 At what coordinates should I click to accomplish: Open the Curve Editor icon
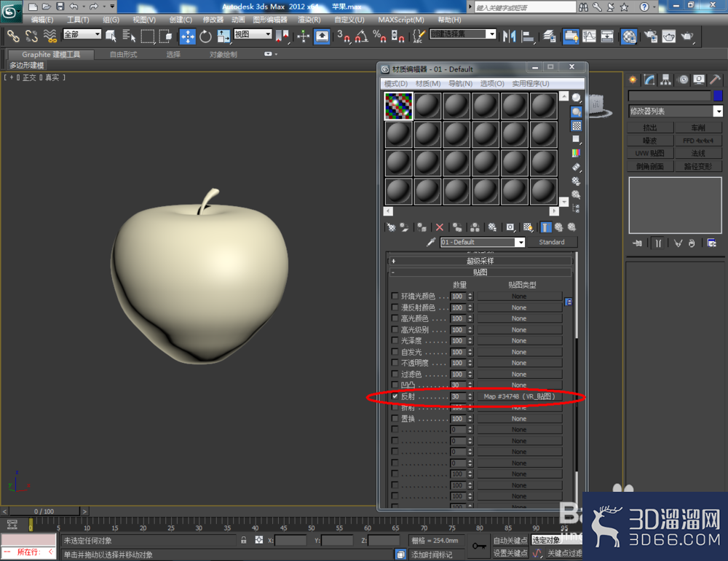tap(589, 36)
